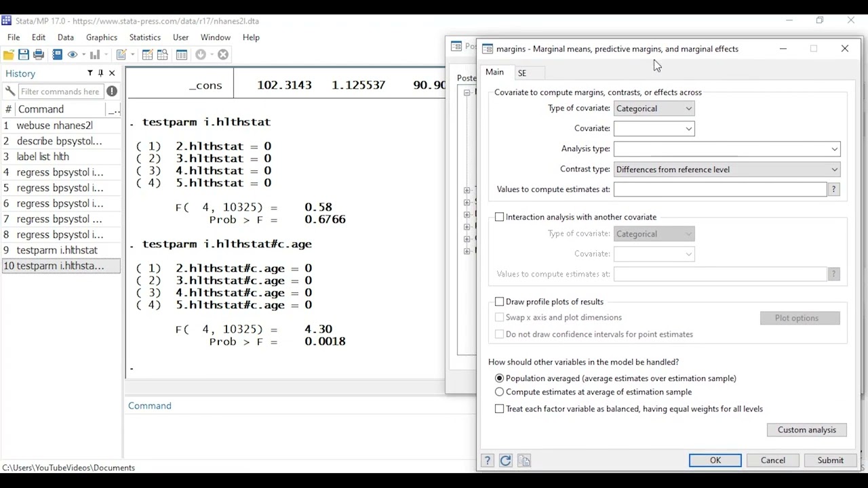The width and height of the screenshot is (868, 488).
Task: Click the Submit button
Action: (831, 460)
